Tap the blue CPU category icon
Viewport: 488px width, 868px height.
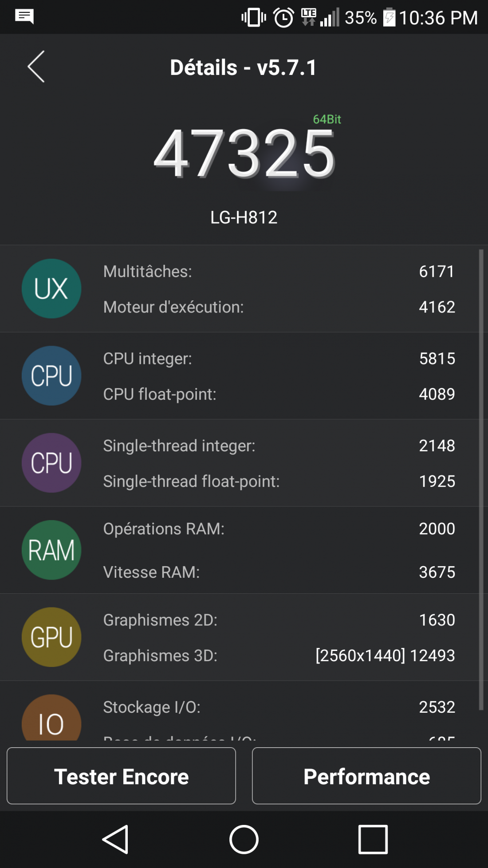click(51, 375)
